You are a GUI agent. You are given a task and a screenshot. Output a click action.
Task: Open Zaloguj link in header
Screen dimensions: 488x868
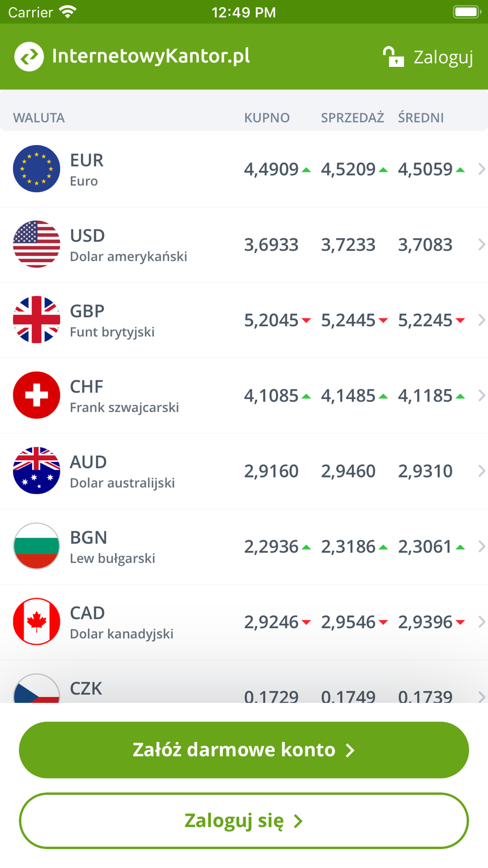pyautogui.click(x=443, y=57)
